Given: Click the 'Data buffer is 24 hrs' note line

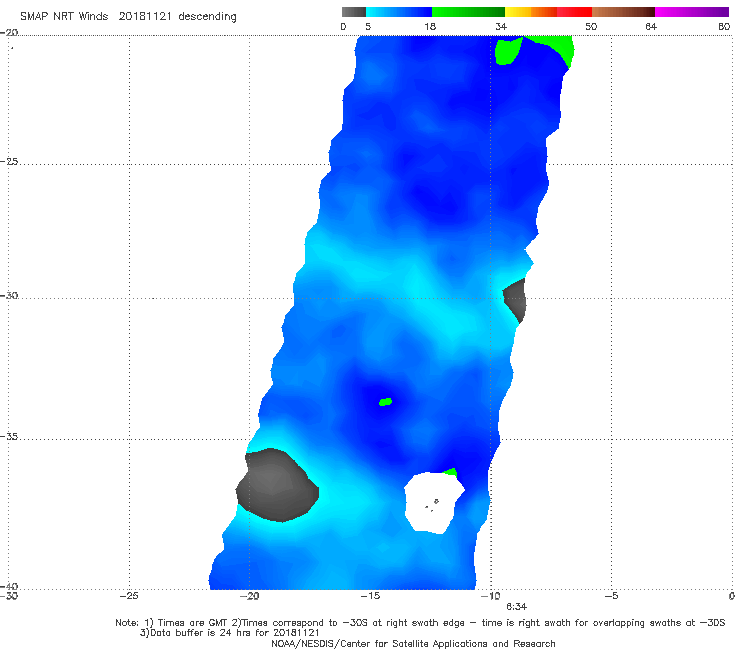Looking at the screenshot, I should 230,633.
